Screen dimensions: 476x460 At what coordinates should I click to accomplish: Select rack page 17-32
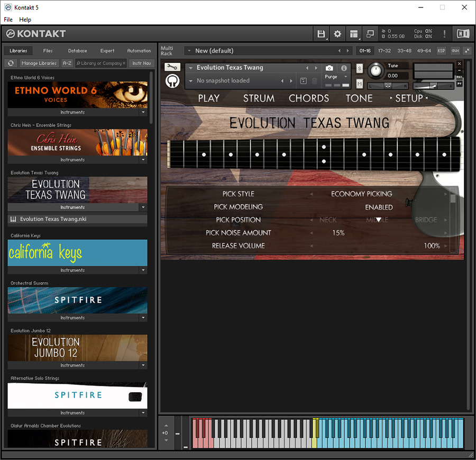pos(385,51)
